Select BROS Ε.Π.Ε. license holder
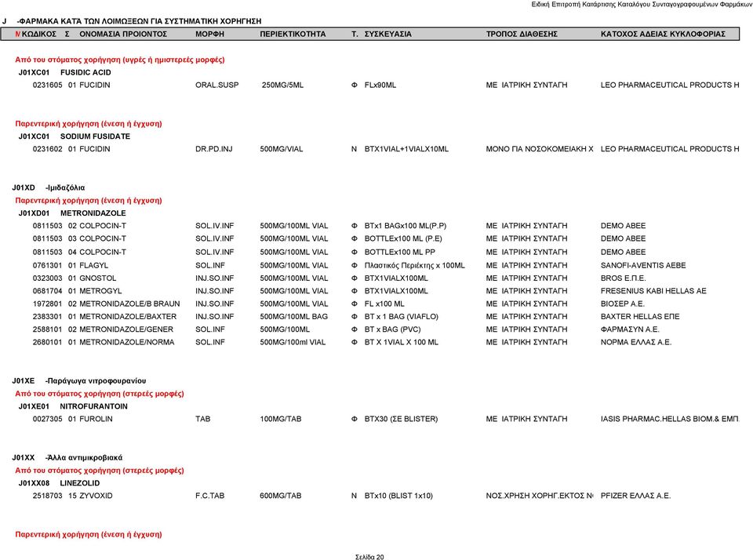The image size is (753, 560). pos(623,278)
